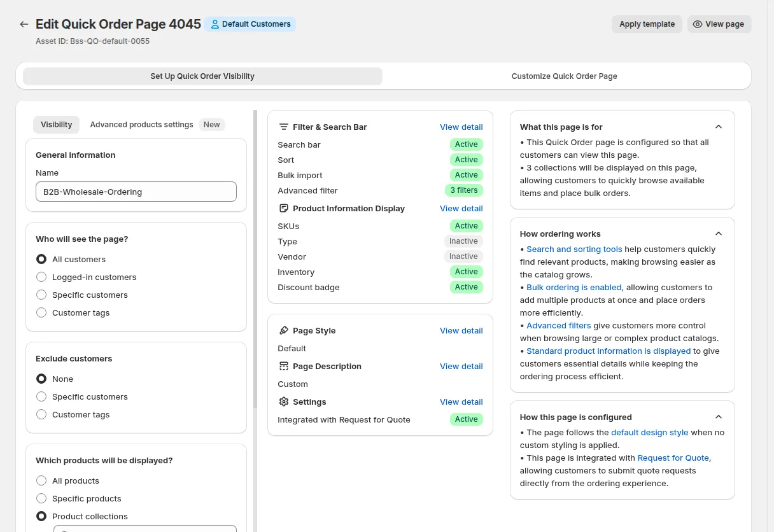
Task: Follow the Bulk ordering is enabled link
Action: coord(574,287)
